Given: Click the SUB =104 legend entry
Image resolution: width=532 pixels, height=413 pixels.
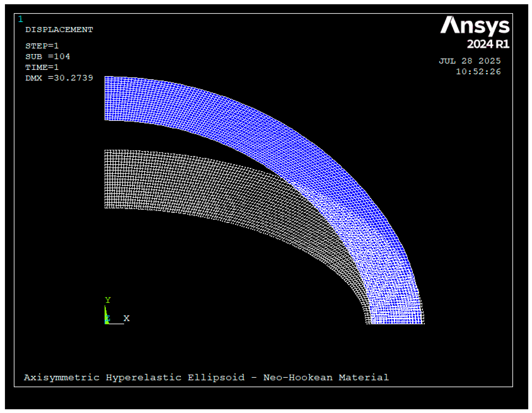Looking at the screenshot, I should click(x=48, y=56).
